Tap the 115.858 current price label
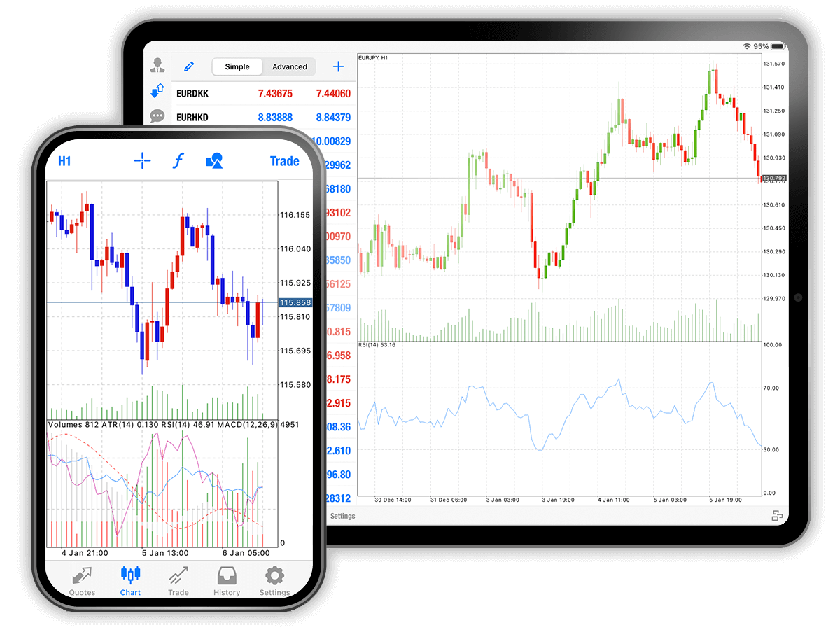The image size is (840, 630). click(x=295, y=303)
